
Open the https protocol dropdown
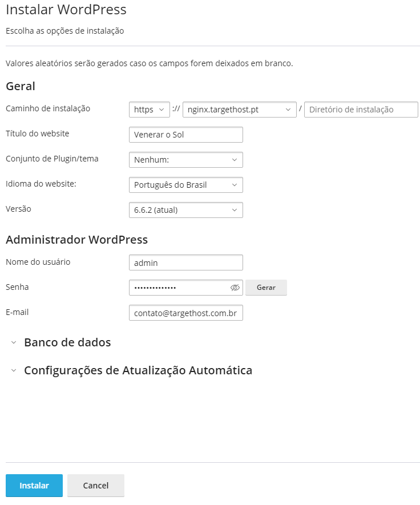(x=149, y=110)
